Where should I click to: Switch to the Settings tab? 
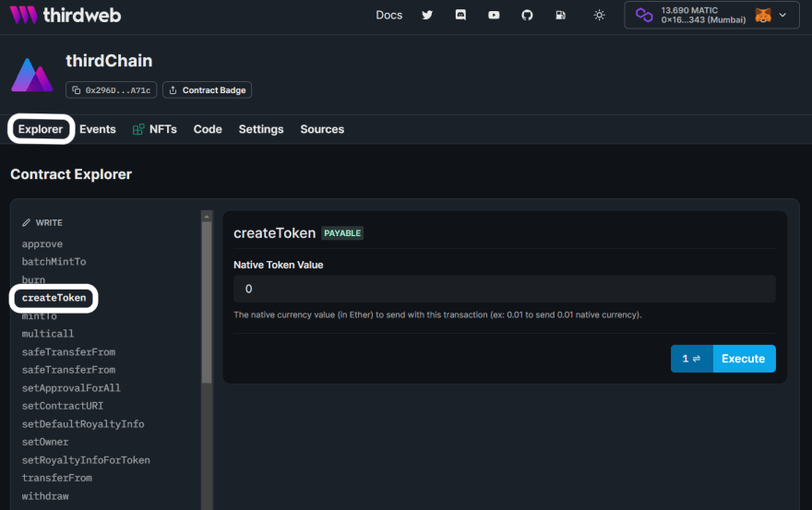[x=261, y=129]
